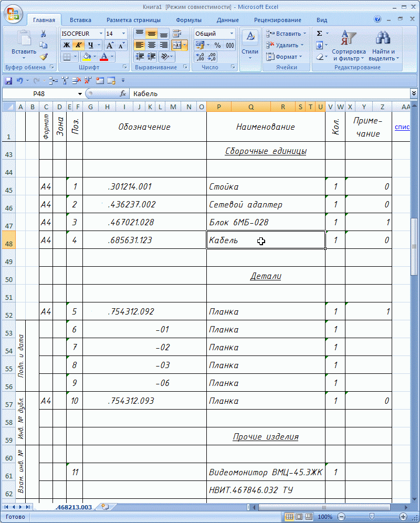
Task: Switch to the Вид tab
Action: 322,20
